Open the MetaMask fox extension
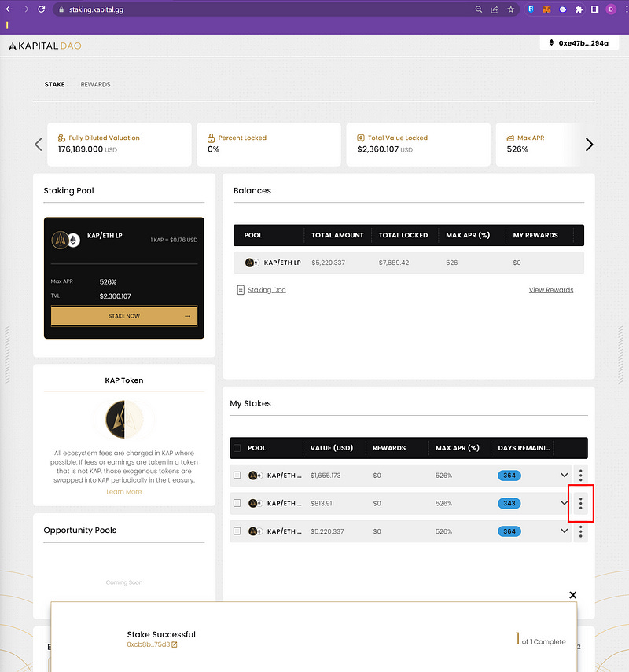 546,9
